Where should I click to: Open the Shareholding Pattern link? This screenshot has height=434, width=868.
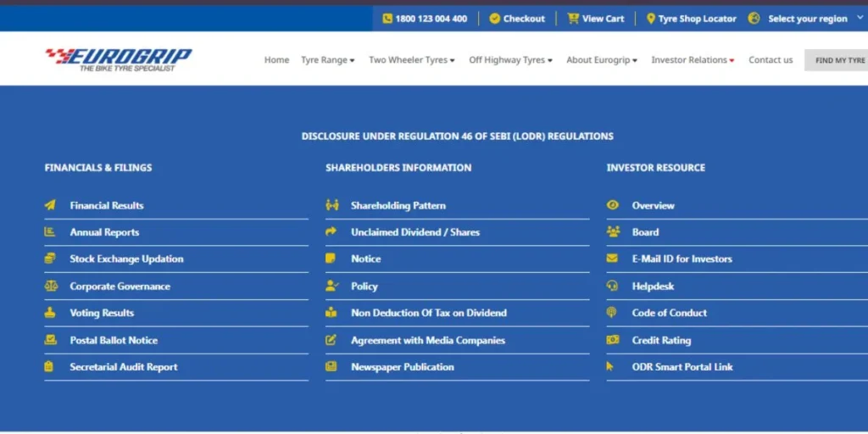(x=398, y=205)
